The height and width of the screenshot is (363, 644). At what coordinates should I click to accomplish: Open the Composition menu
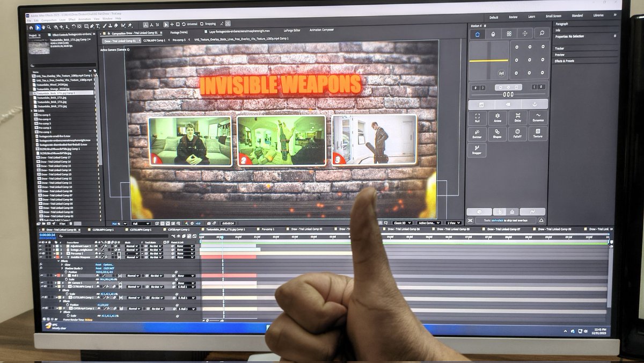(49, 20)
